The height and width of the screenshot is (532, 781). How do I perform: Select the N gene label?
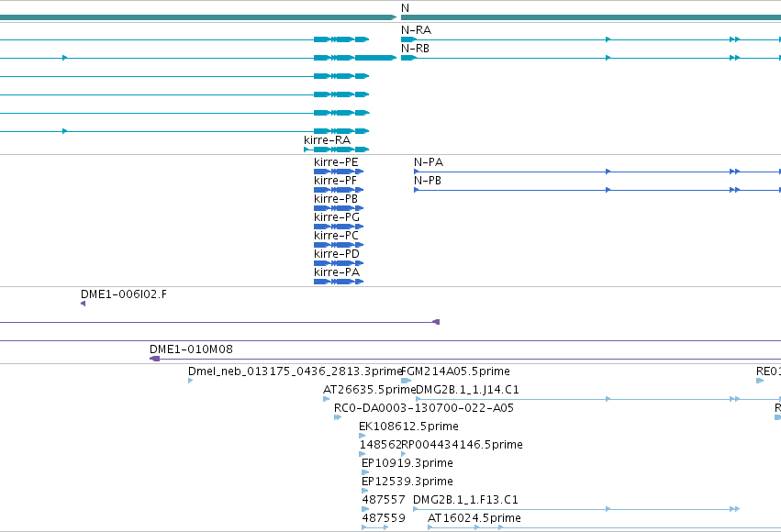405,8
